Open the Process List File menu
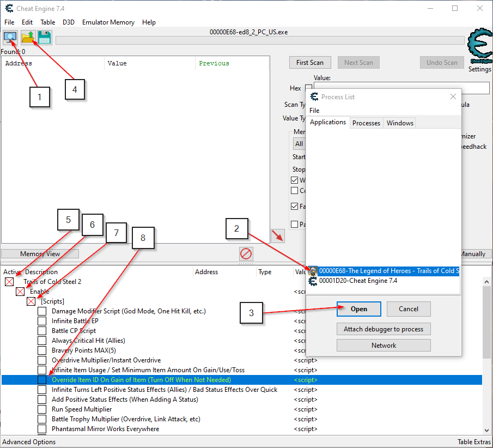The image size is (493, 448). coord(314,111)
